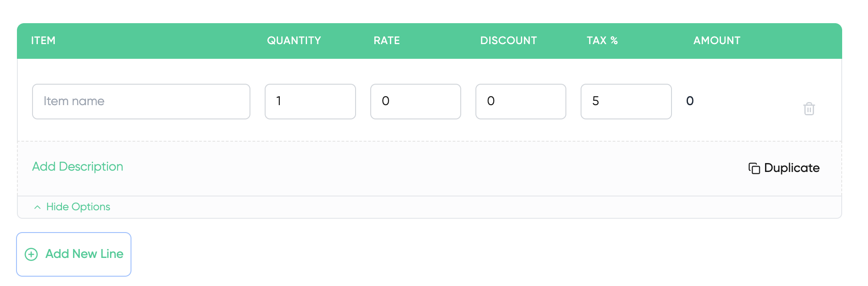Click the Hide Options chevron arrow

(37, 207)
